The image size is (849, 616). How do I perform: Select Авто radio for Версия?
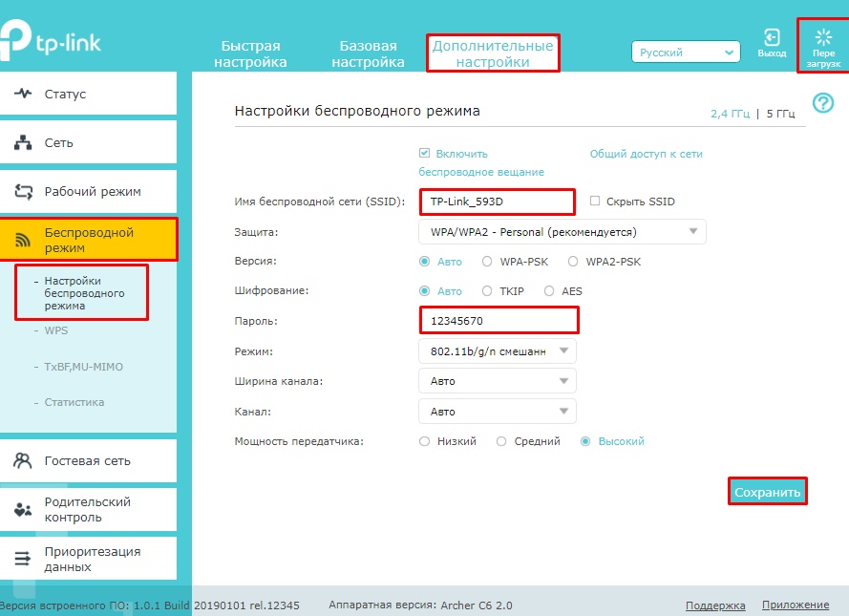click(x=424, y=262)
